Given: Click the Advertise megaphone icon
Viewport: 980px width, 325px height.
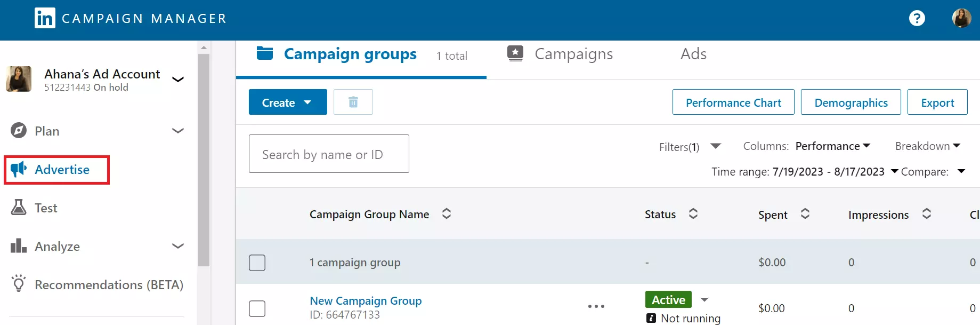Looking at the screenshot, I should 19,170.
